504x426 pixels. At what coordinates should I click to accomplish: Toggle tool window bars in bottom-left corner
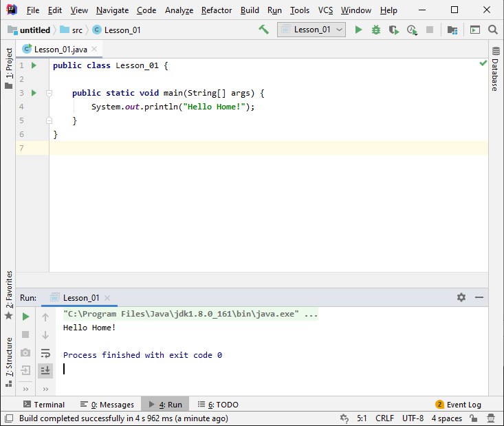pyautogui.click(x=8, y=418)
